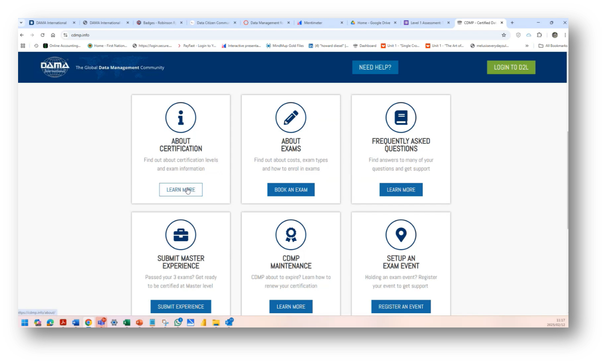Image resolution: width=605 pixels, height=364 pixels.
Task: Open Excel from the taskbar
Action: tap(127, 322)
